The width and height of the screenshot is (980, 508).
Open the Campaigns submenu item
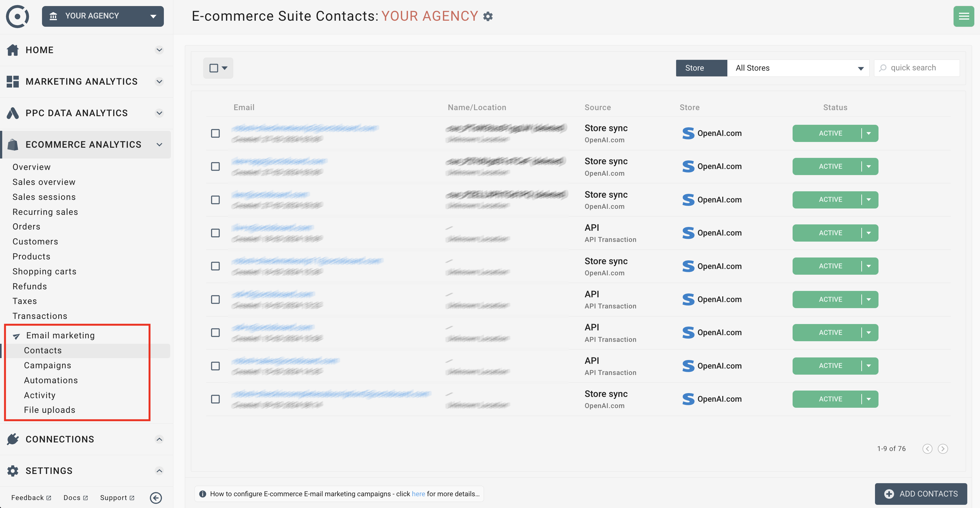click(47, 365)
